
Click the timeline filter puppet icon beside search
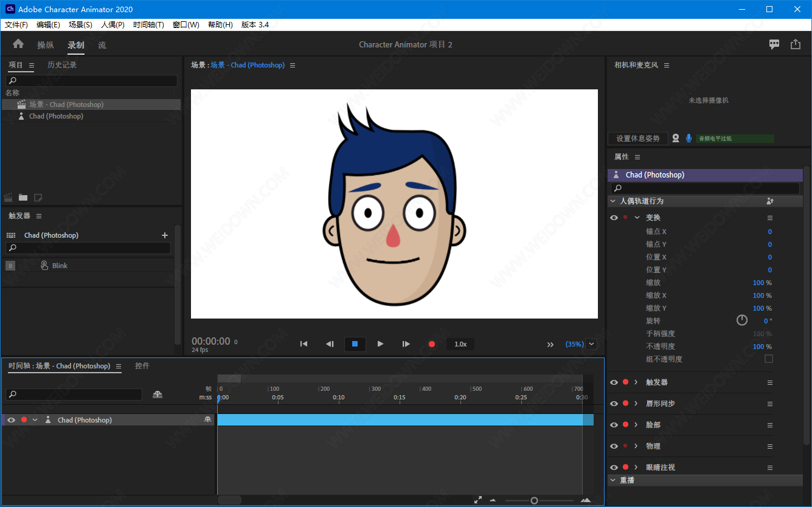(158, 395)
